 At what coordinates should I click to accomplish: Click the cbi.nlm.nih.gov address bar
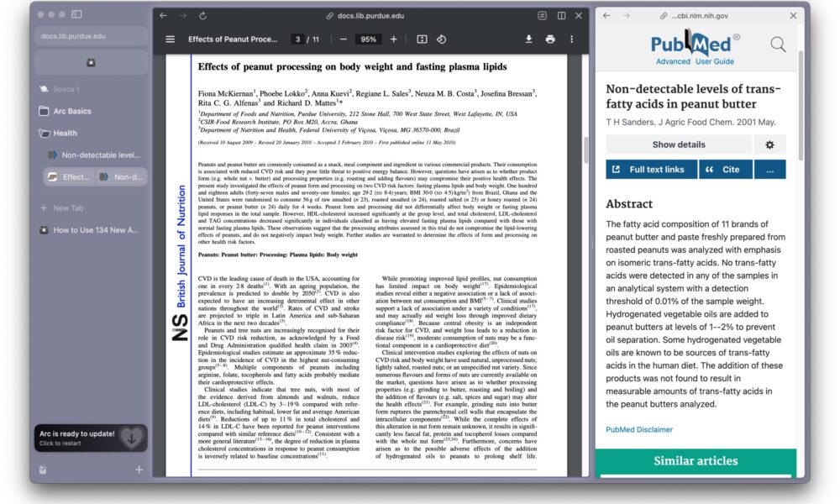point(695,15)
